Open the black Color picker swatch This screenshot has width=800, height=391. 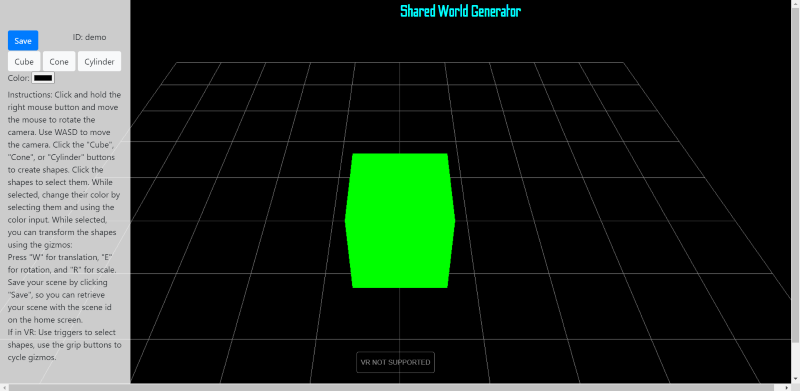click(43, 78)
